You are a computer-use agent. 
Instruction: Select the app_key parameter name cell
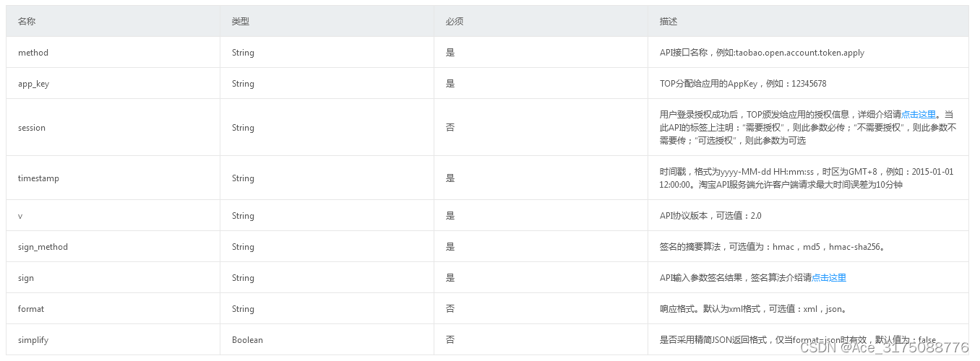(x=113, y=84)
